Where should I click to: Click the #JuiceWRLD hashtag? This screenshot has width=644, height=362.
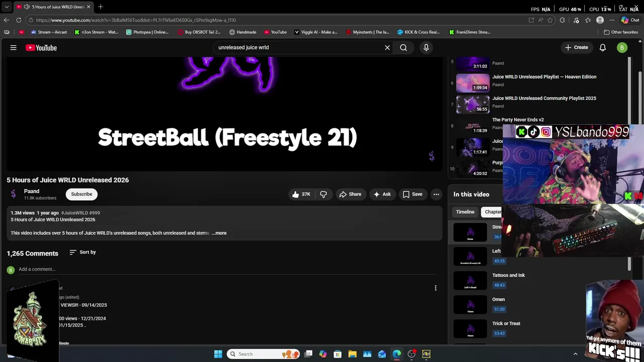click(73, 213)
